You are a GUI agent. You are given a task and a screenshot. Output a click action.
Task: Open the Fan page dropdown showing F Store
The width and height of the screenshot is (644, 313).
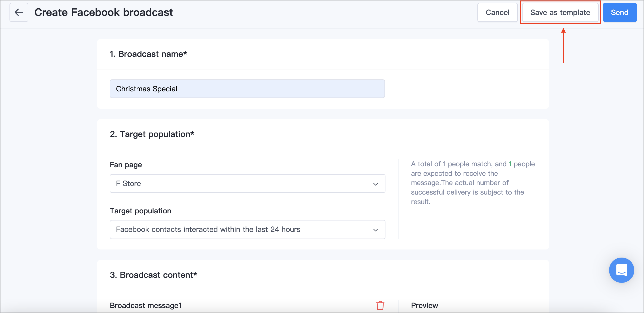(247, 183)
